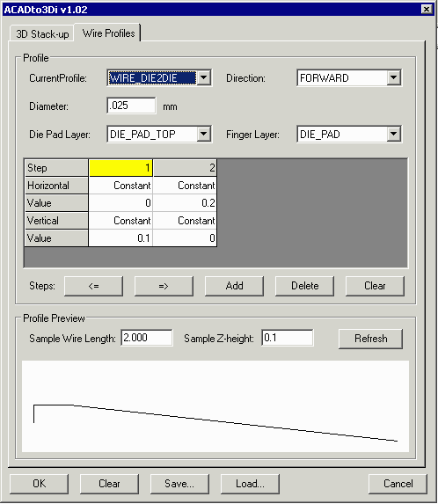Viewport: 438px width, 504px height.
Task: Click the Vertical row header
Action: (x=56, y=221)
